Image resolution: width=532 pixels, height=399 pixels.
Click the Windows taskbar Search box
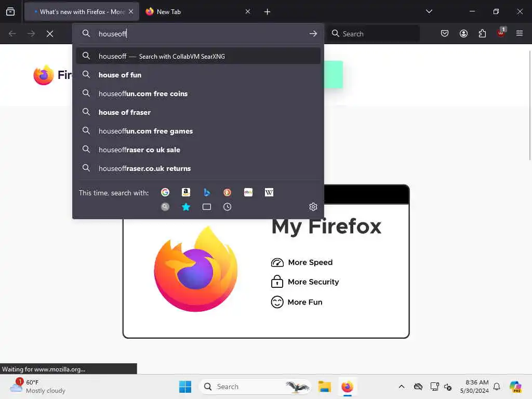pyautogui.click(x=255, y=387)
